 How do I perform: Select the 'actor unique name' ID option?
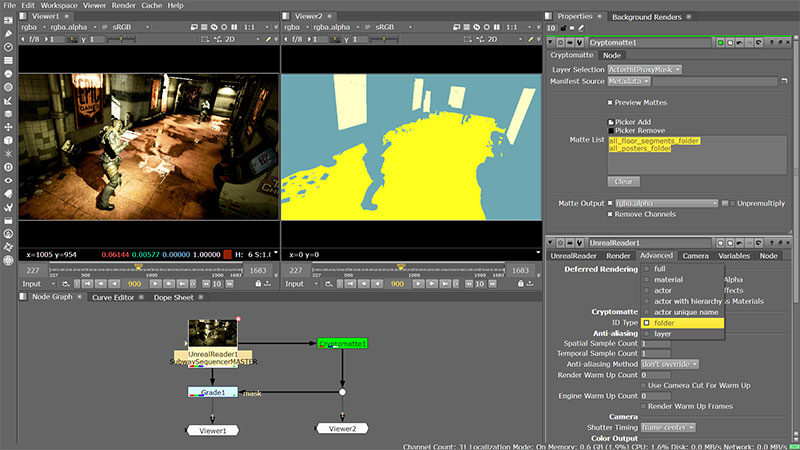682,312
